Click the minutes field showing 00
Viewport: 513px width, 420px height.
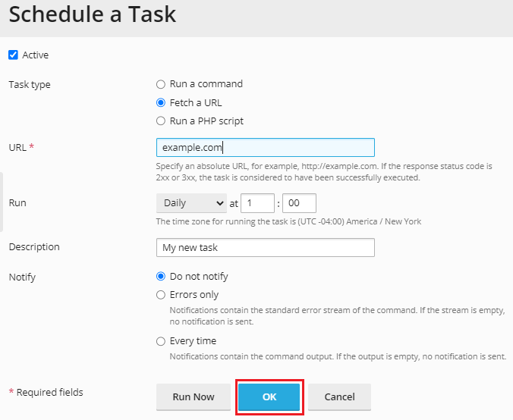[298, 203]
